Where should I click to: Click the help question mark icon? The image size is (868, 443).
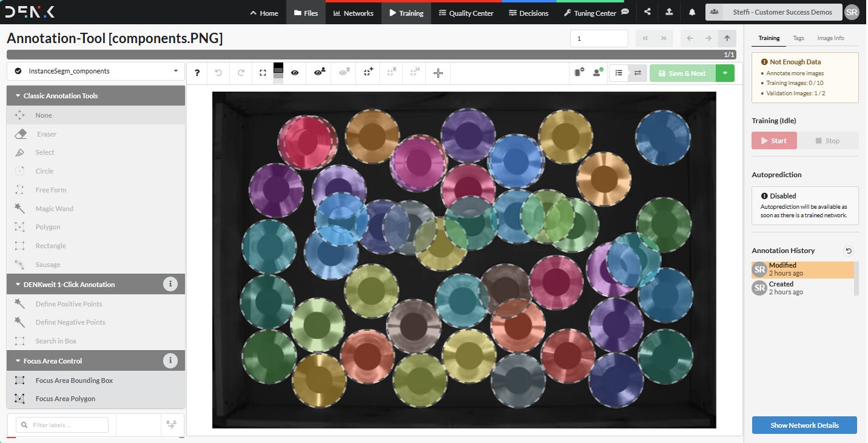197,73
